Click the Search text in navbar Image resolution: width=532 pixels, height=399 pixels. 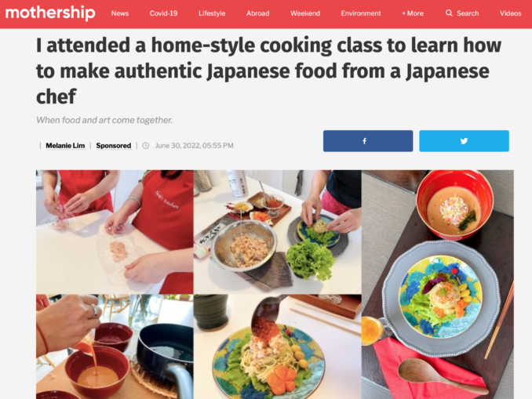click(468, 13)
